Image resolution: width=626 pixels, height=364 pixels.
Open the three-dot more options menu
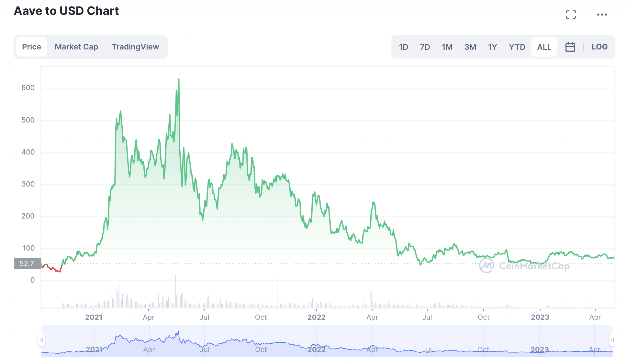pyautogui.click(x=602, y=15)
